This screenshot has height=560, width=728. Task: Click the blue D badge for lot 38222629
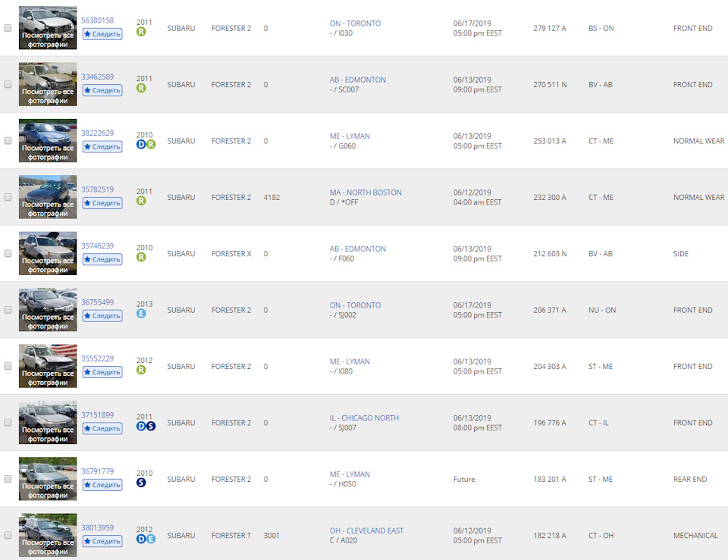tap(141, 145)
